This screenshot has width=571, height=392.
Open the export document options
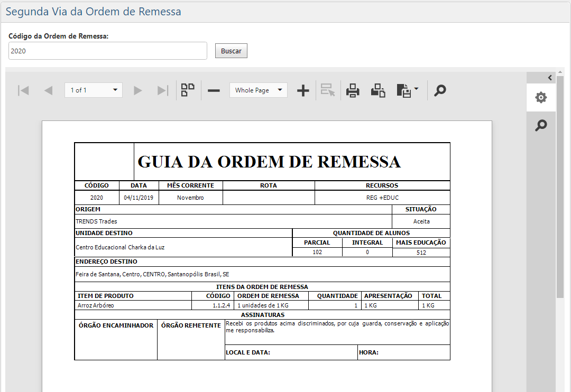pyautogui.click(x=403, y=90)
